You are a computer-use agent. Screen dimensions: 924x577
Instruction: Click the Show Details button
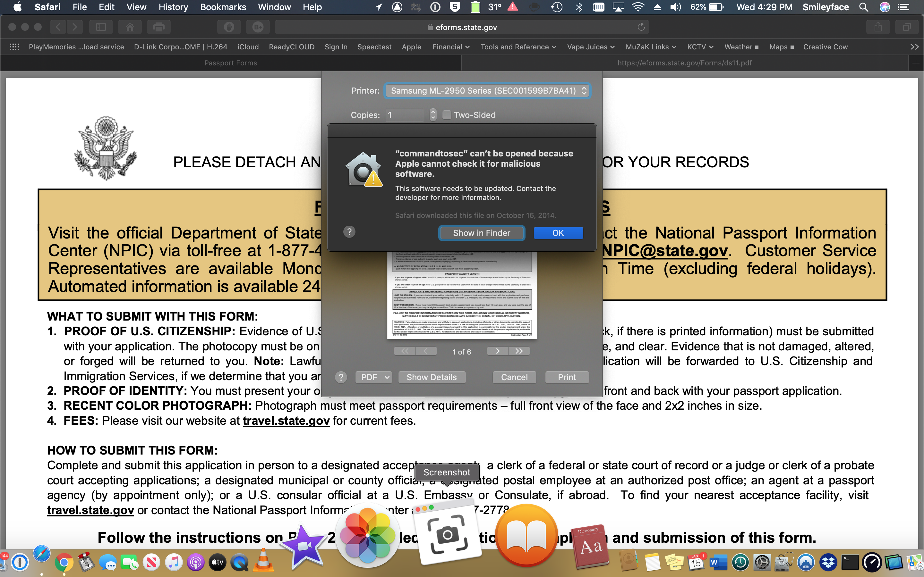pyautogui.click(x=432, y=377)
